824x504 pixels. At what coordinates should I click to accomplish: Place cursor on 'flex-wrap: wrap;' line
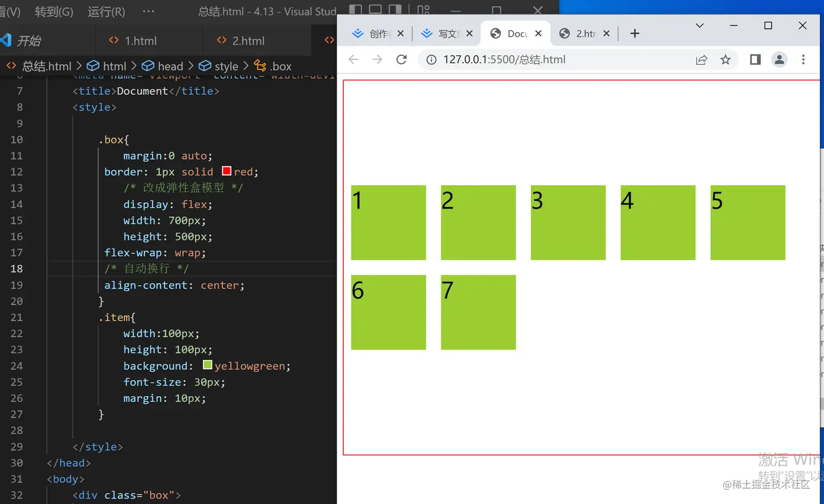coord(155,253)
